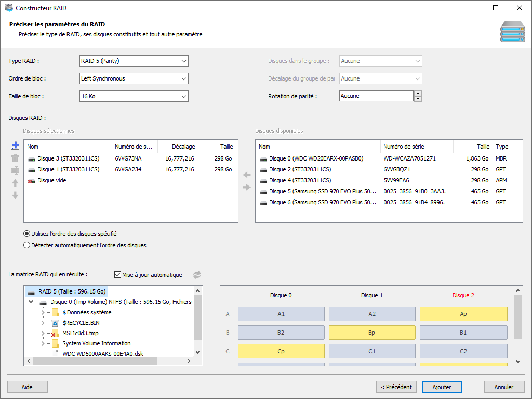Select Disque 3 drive icon in selected disks
The height and width of the screenshot is (399, 532).
click(x=32, y=159)
